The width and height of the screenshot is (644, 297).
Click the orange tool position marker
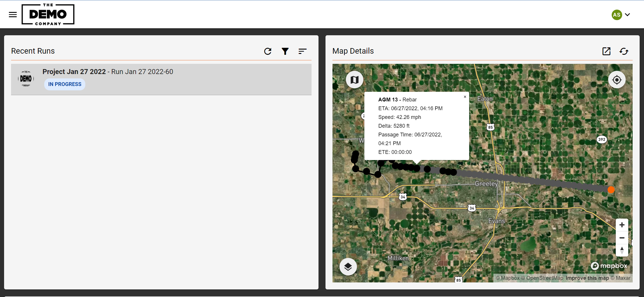pyautogui.click(x=611, y=190)
